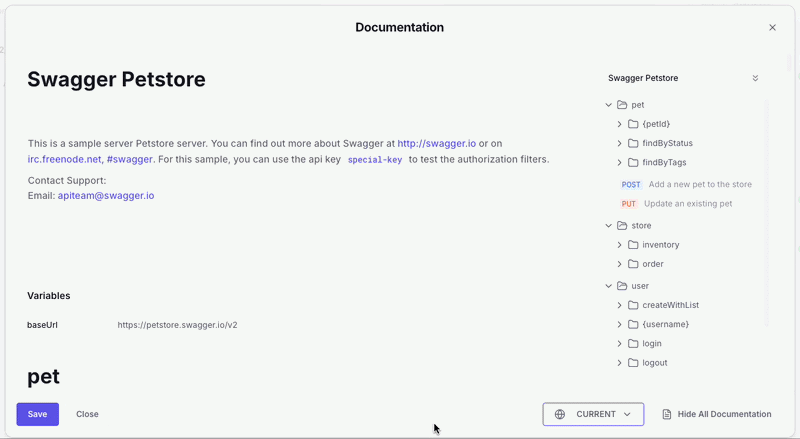Click the findByStatus label in tree

click(667, 143)
